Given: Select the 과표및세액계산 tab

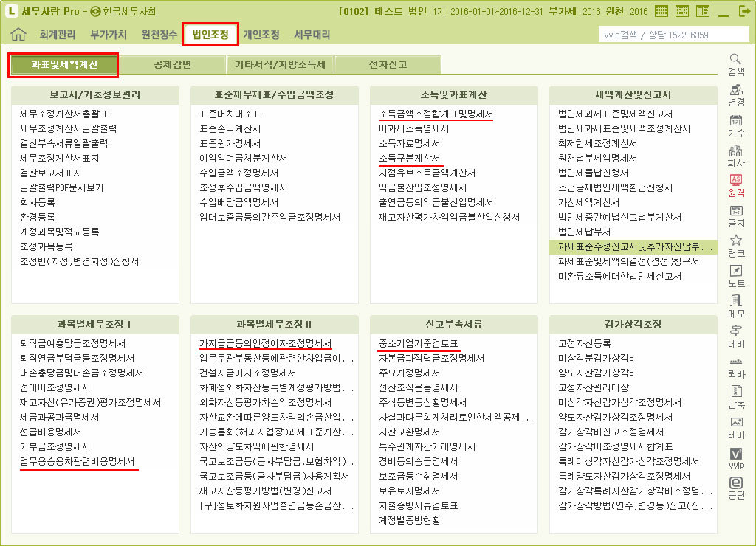Looking at the screenshot, I should [x=63, y=65].
